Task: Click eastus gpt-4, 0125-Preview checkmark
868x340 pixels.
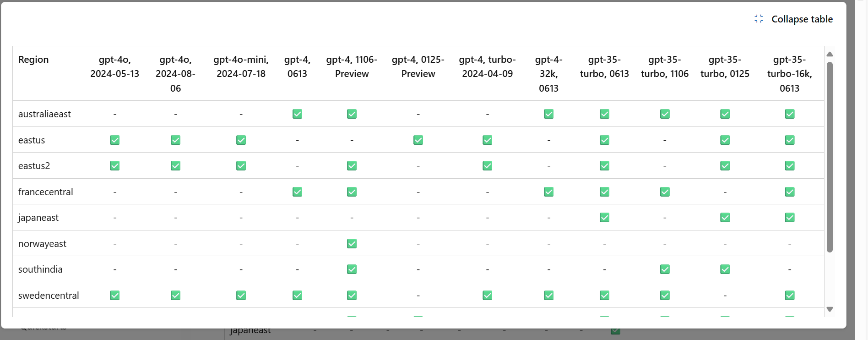Action: (x=418, y=140)
